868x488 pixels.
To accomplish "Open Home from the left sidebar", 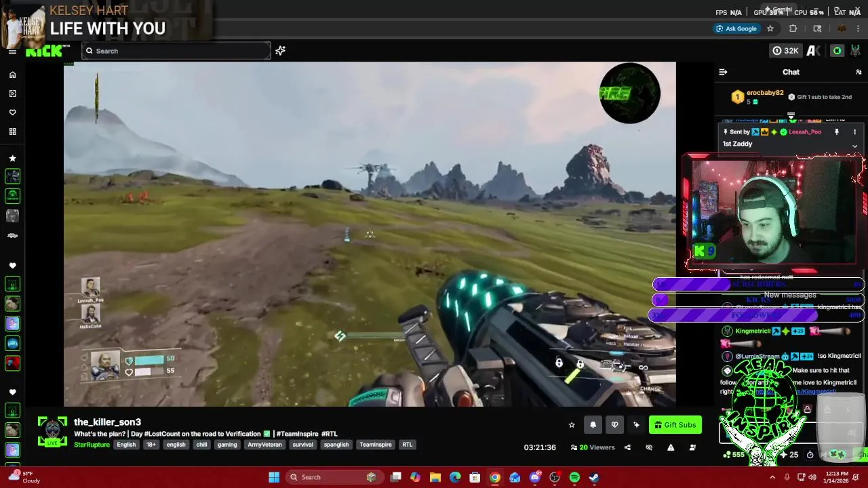I will tap(12, 75).
